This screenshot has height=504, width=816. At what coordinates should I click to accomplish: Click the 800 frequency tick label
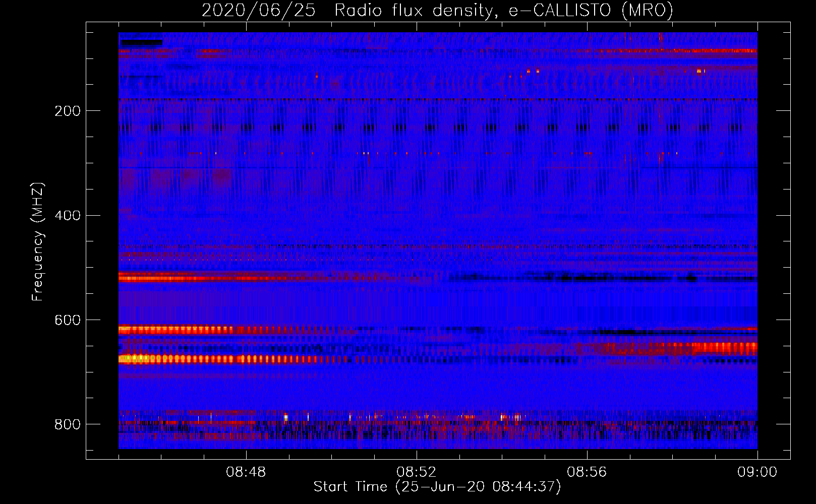68,424
